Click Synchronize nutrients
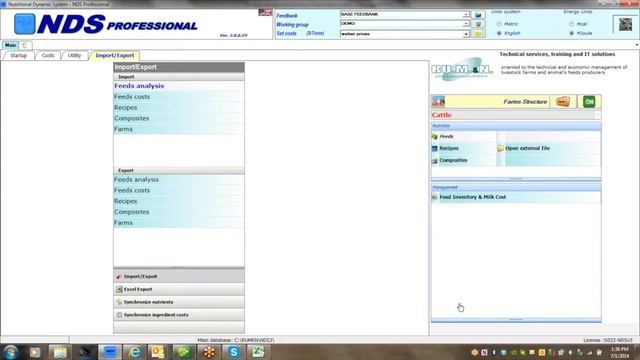640x360 pixels. click(x=179, y=302)
